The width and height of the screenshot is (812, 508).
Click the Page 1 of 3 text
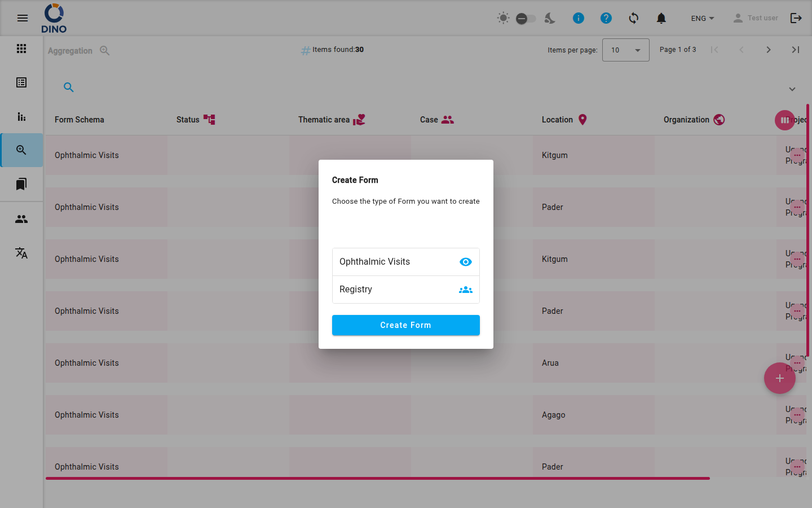[678, 50]
